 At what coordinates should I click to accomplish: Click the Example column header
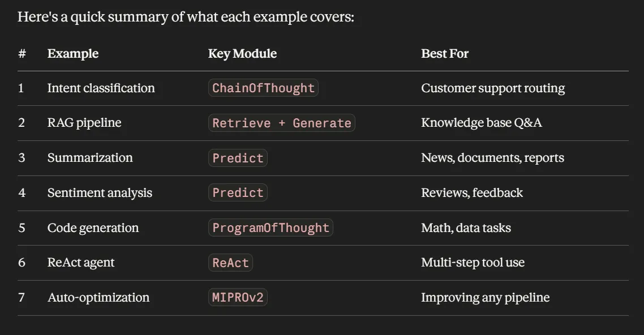tap(73, 53)
